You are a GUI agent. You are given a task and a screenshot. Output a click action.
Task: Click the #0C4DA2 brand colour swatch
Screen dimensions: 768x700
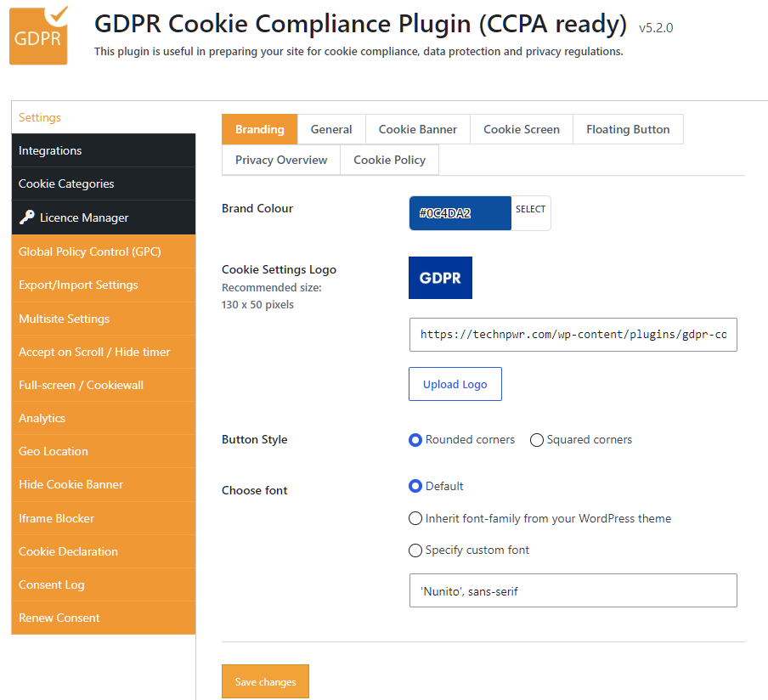click(460, 213)
